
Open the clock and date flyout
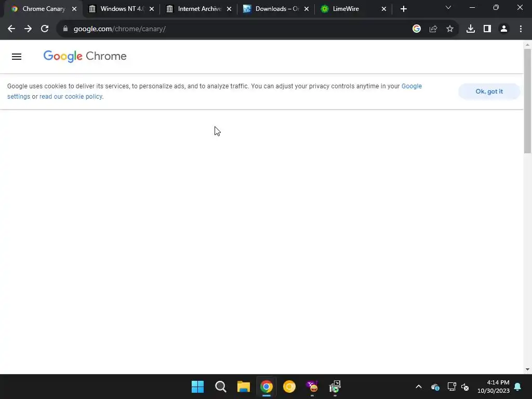[x=494, y=387]
